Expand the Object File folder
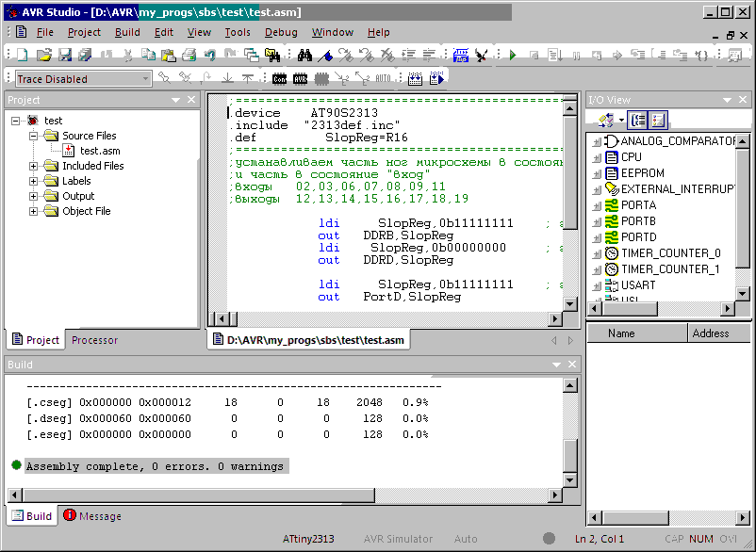This screenshot has width=756, height=552. coord(33,211)
